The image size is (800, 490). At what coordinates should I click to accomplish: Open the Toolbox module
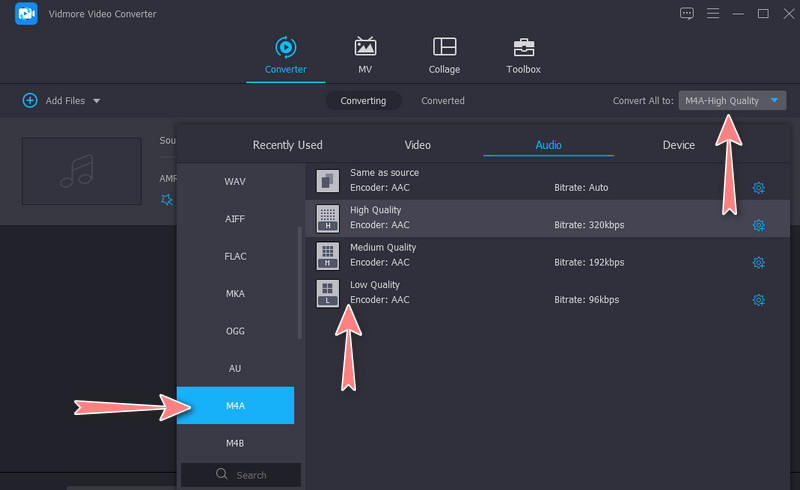coord(523,48)
